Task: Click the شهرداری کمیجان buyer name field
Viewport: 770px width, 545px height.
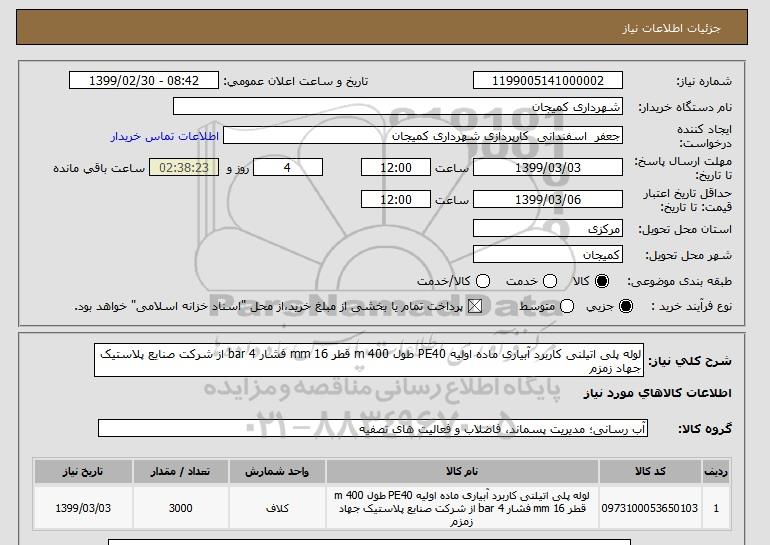Action: click(x=398, y=107)
